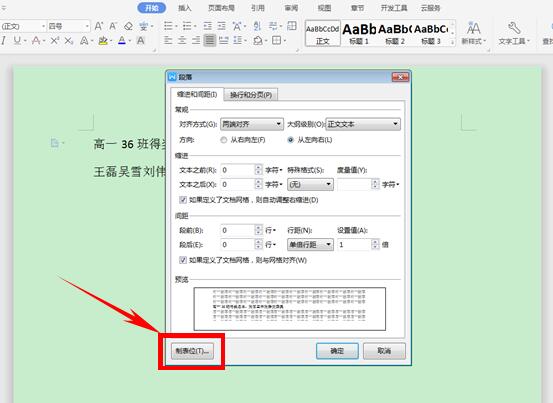Click the justify alignment icon
Screen dimensions: 553x403
209,41
